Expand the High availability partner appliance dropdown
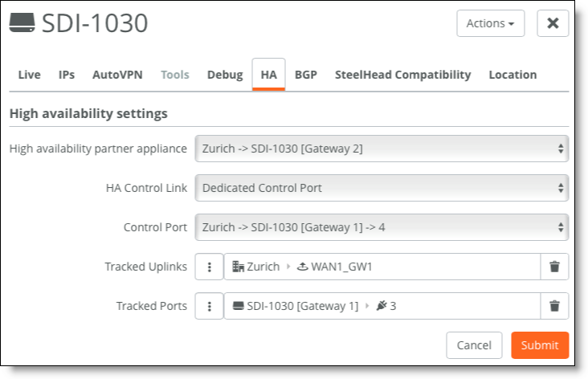Screen dimensions: 588x379 (x=382, y=149)
